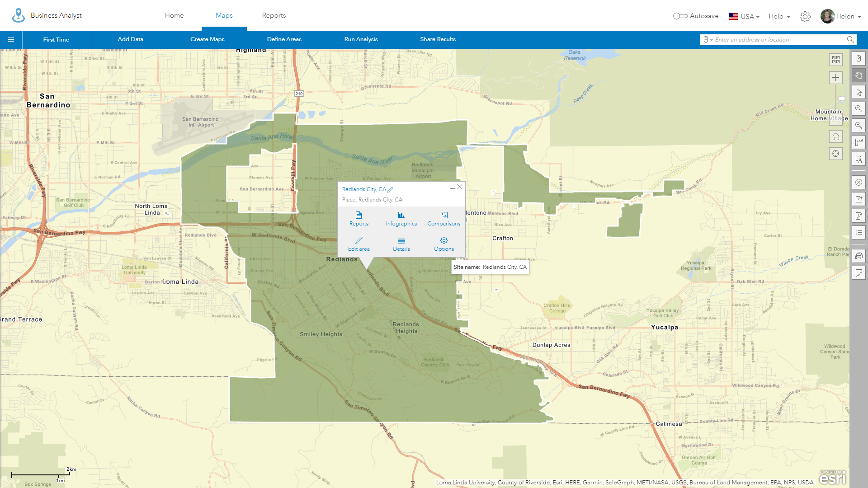Open Comparisons from the popup
868x488 pixels.
[443, 219]
